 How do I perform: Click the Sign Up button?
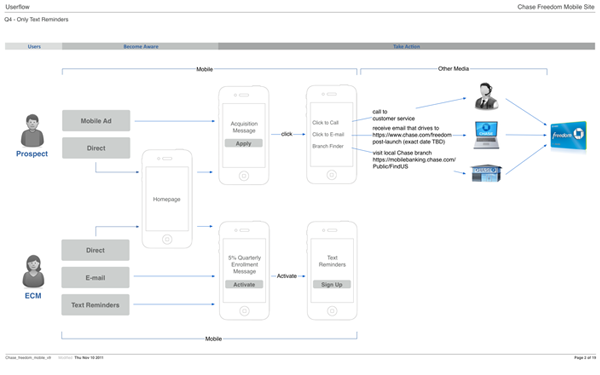point(332,284)
